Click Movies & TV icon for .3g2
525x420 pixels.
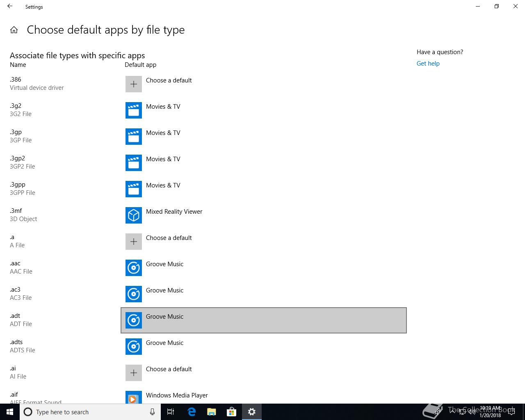pos(134,110)
